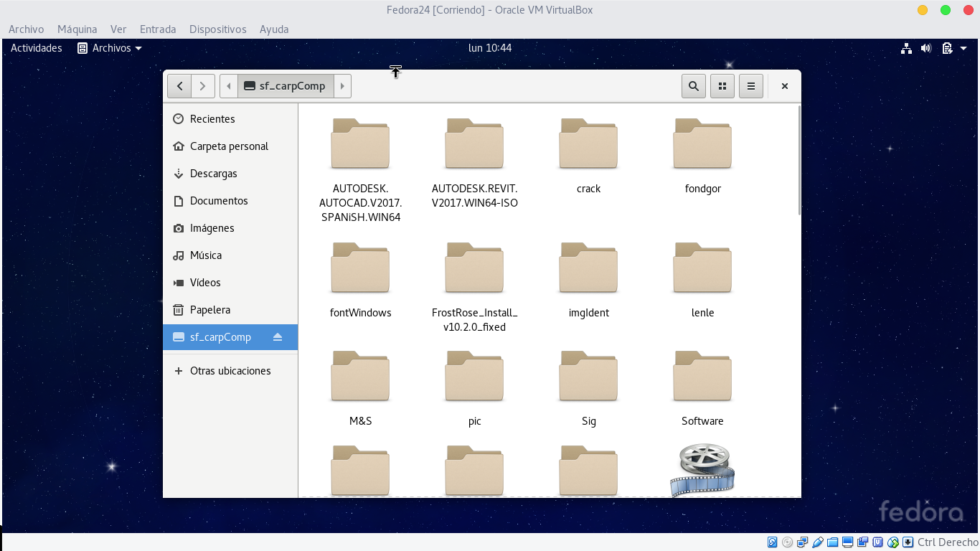Click the network icon in GNOME top bar
This screenshot has width=980, height=551.
[907, 48]
